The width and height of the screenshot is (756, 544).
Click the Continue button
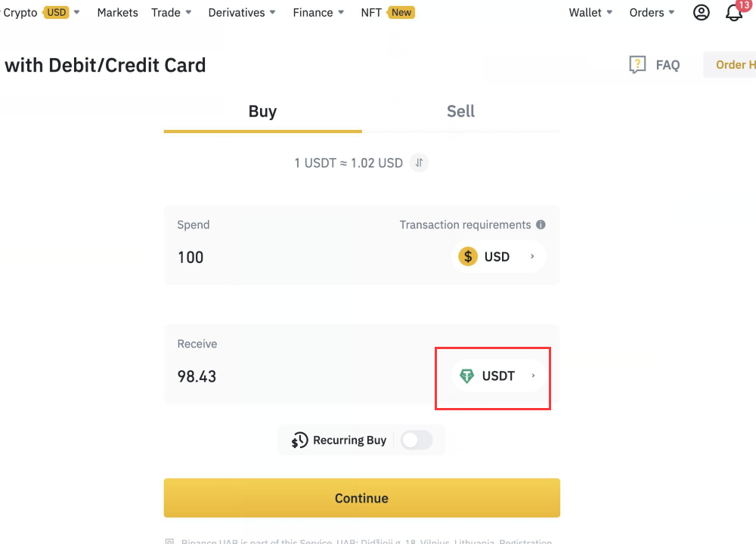pyautogui.click(x=361, y=498)
